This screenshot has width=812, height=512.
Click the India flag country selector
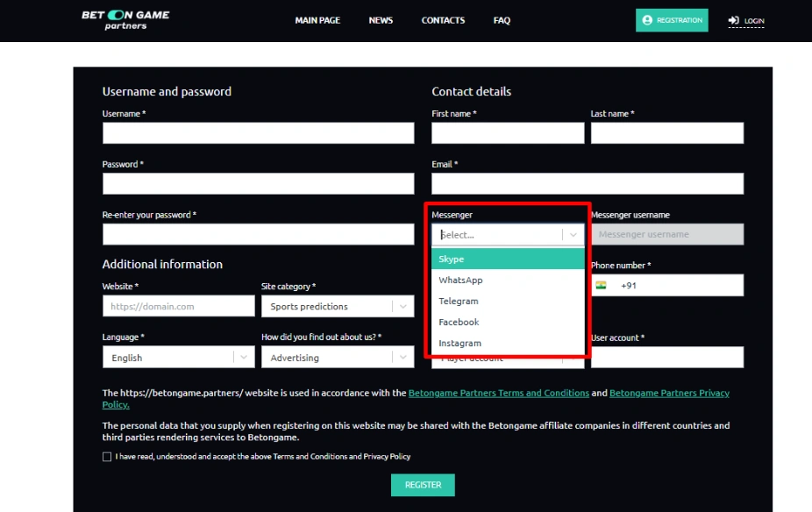(602, 286)
